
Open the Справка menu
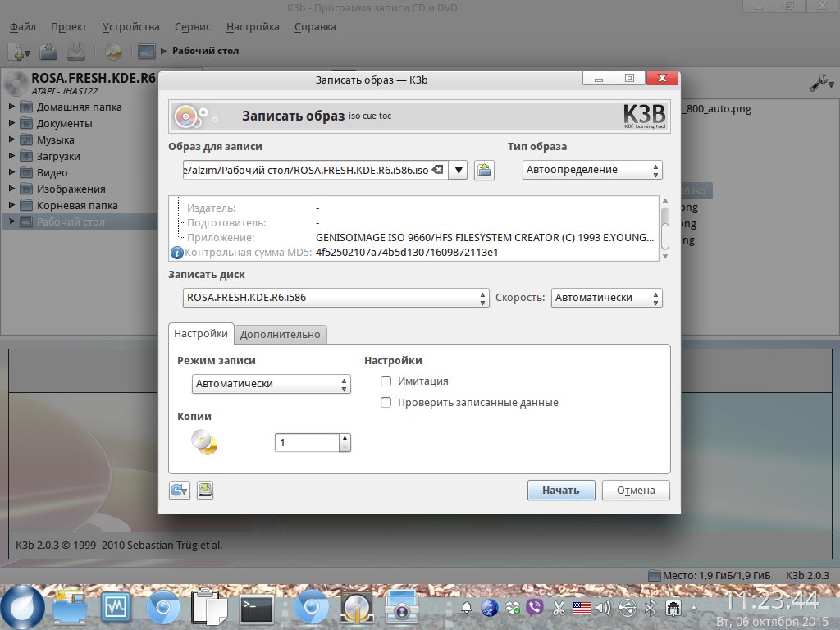pos(315,27)
